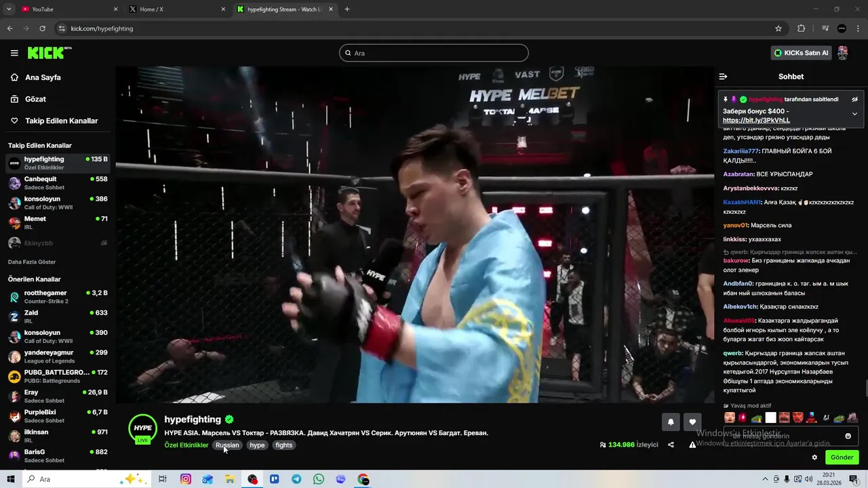Click the heart follow button under the video
868x488 pixels.
point(692,422)
